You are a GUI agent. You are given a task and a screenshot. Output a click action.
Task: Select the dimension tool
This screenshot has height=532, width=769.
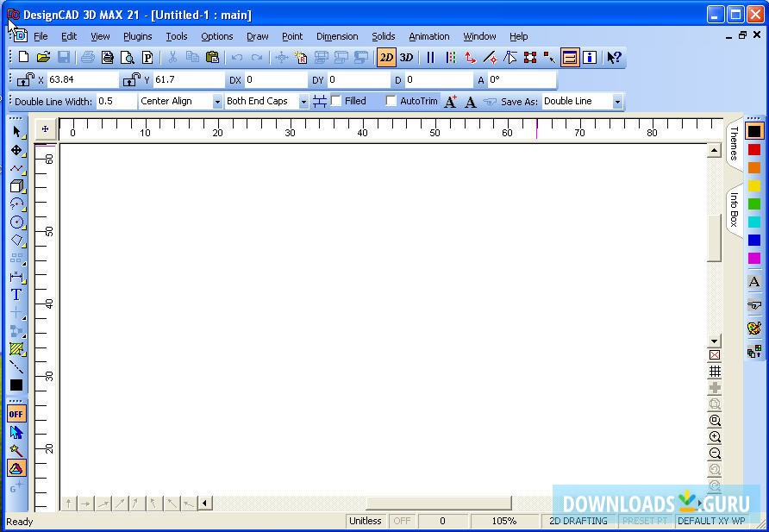(16, 277)
